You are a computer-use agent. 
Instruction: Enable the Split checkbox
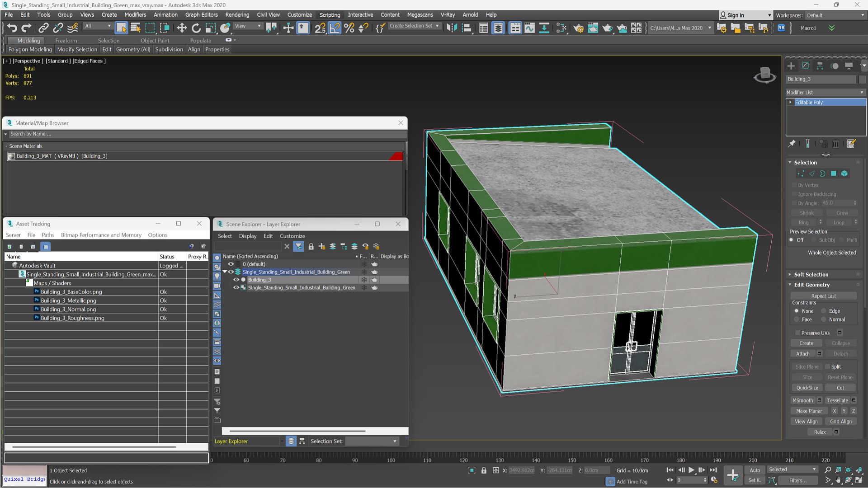[x=827, y=366]
